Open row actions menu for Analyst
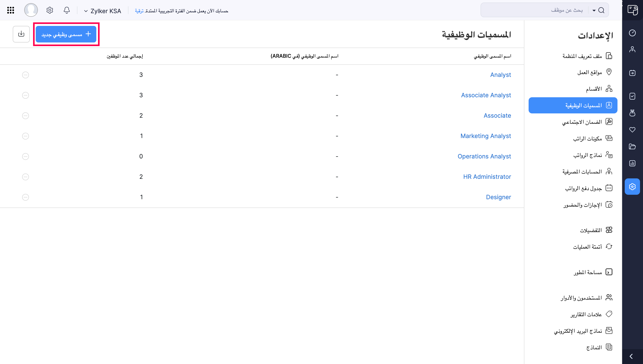643x364 pixels. pyautogui.click(x=25, y=75)
